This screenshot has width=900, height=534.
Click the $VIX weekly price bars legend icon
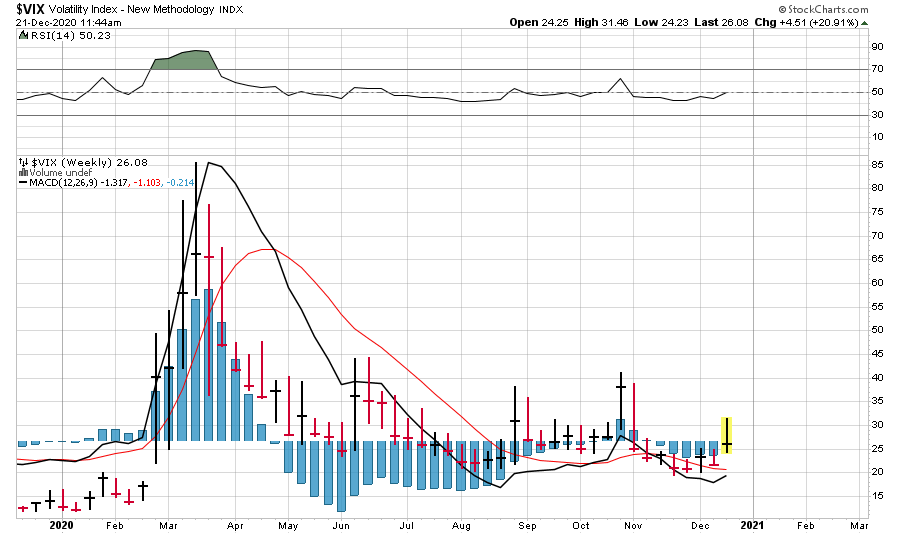[x=23, y=161]
